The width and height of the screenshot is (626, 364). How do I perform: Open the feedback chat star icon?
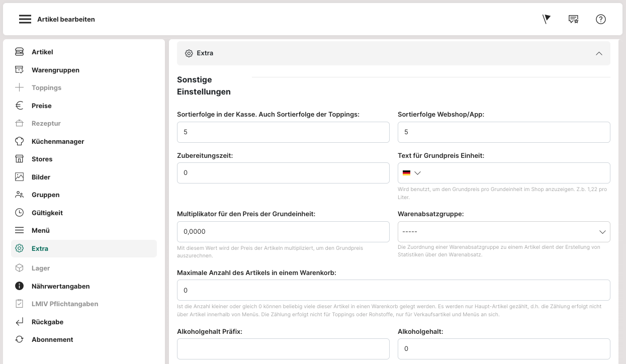tap(573, 19)
